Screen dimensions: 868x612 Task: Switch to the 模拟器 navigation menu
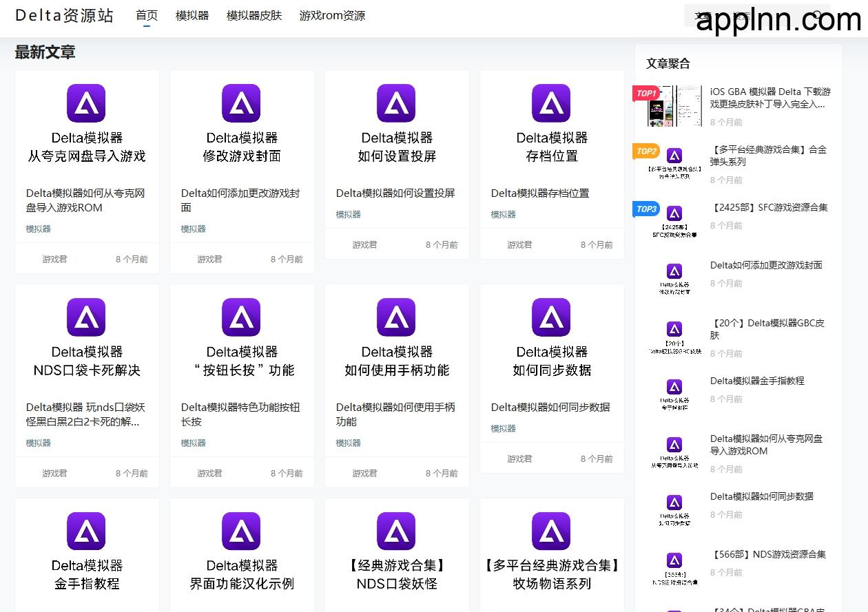[x=192, y=15]
